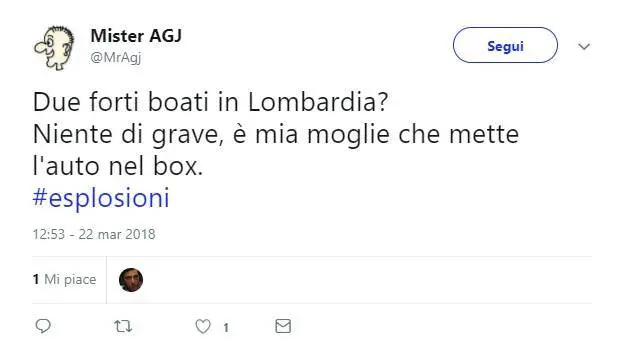Follow the account with Segui button

(505, 45)
